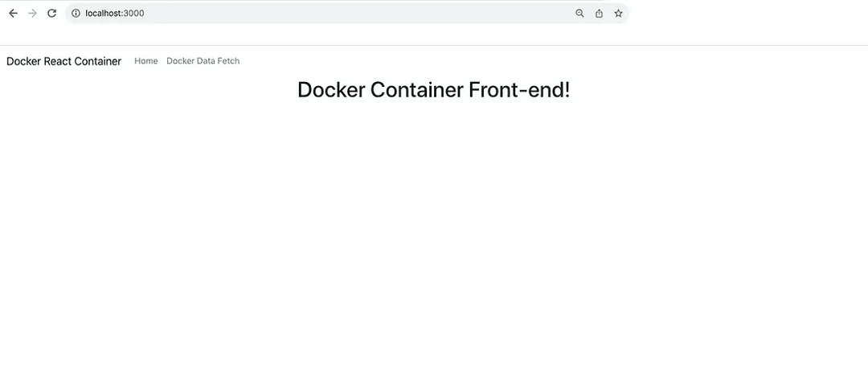Image resolution: width=868 pixels, height=378 pixels.
Task: Open the Docker React Container brand link
Action: (x=64, y=61)
